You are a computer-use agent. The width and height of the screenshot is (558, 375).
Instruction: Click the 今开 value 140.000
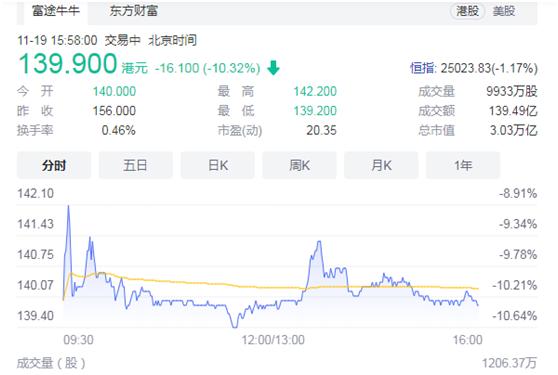point(114,91)
